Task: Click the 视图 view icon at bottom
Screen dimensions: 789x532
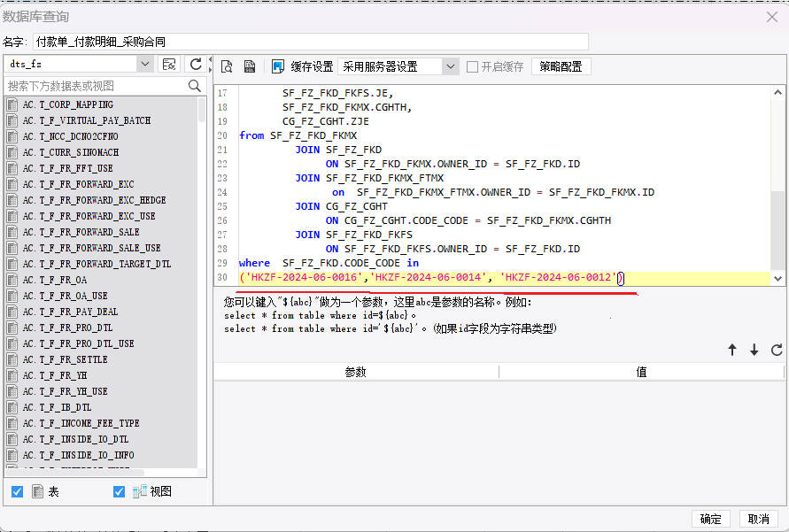Action: pyautogui.click(x=139, y=491)
